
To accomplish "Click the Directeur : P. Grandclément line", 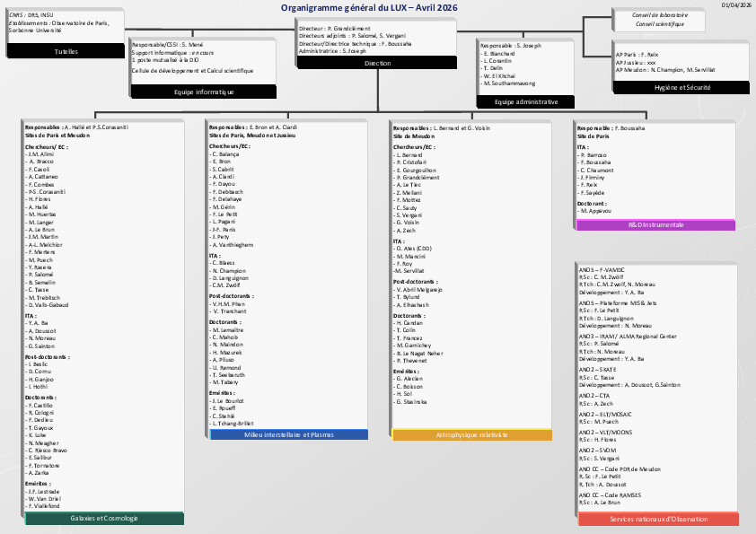I will coord(335,28).
